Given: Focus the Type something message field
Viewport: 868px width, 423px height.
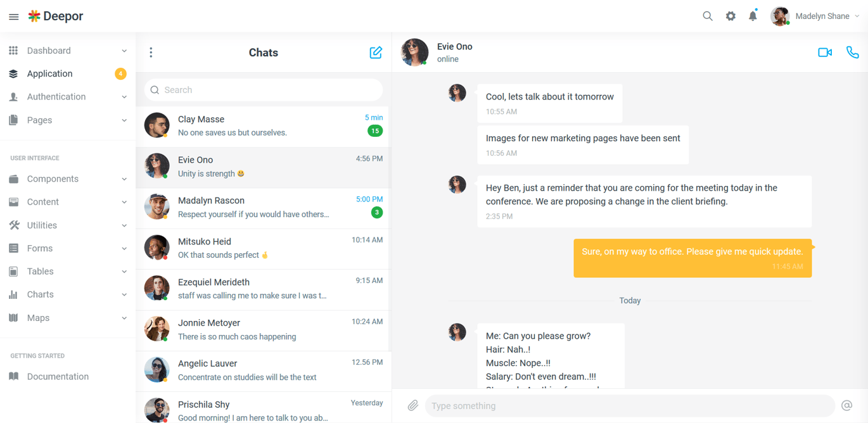Looking at the screenshot, I should click(x=630, y=406).
